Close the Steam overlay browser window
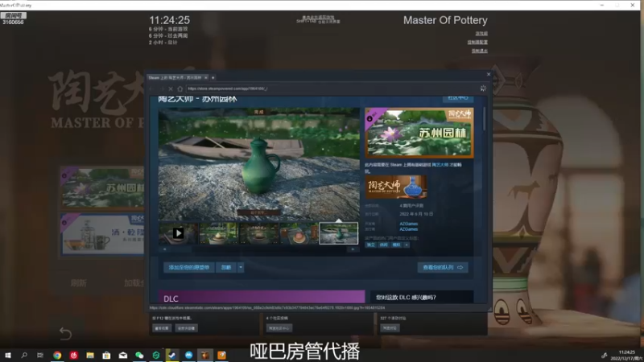This screenshot has height=362, width=644. click(x=489, y=74)
